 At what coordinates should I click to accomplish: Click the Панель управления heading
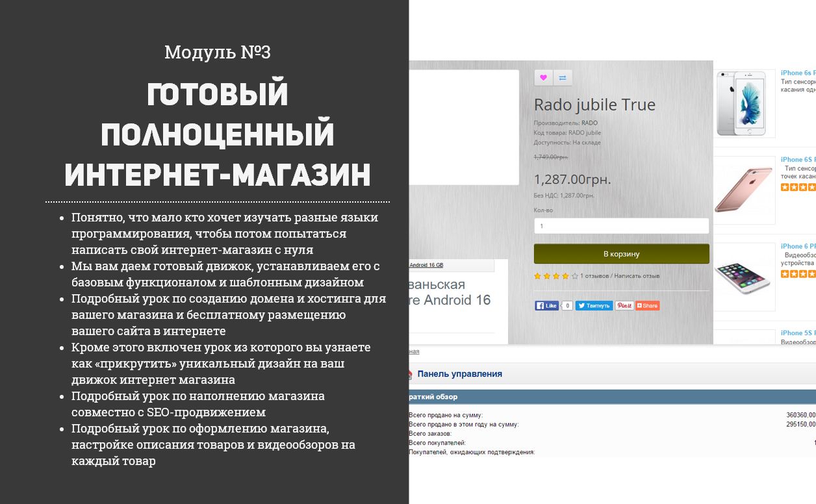click(460, 373)
